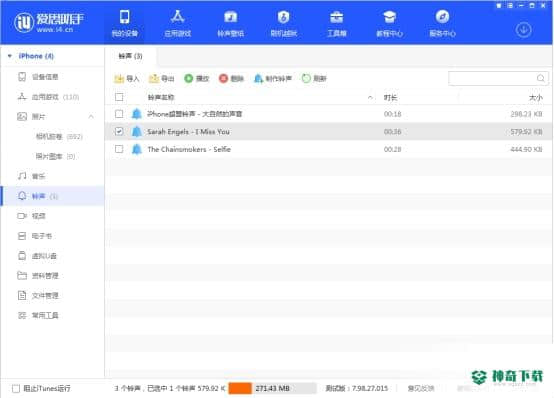Click the orange storage usage bar

click(240, 388)
